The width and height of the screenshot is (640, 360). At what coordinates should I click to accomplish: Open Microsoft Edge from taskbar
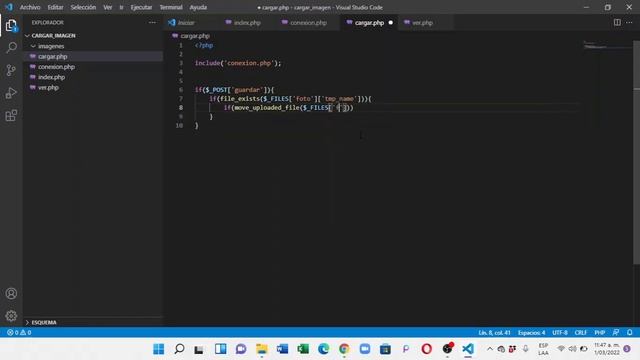323,349
